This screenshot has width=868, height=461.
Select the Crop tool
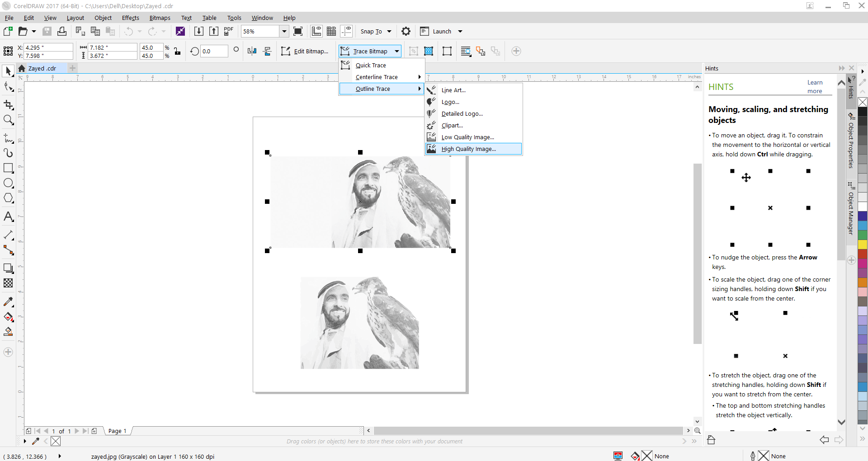[x=8, y=105]
